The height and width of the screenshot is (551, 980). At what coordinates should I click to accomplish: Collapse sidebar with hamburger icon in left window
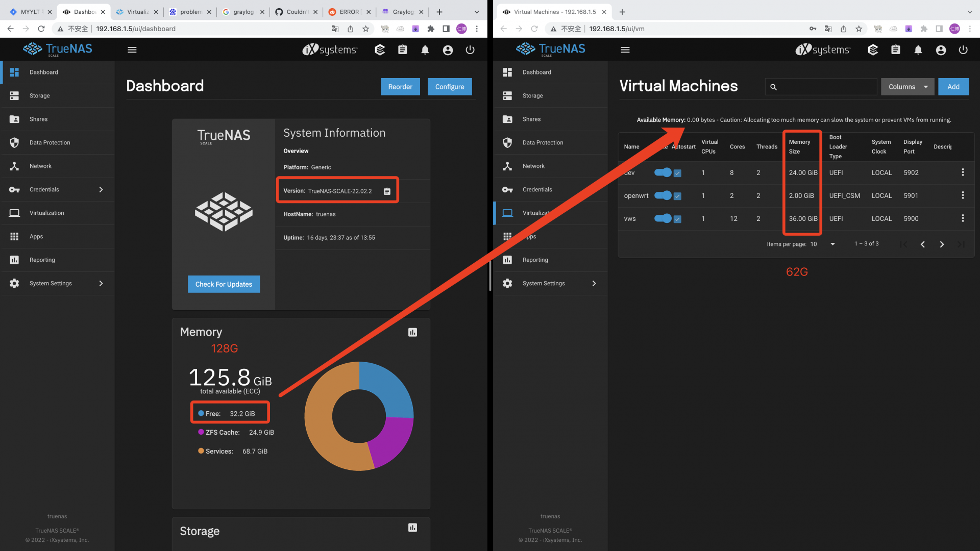click(132, 50)
